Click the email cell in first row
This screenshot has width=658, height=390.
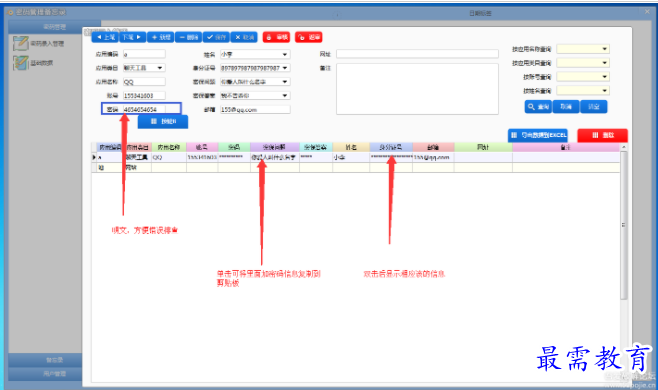[433, 157]
